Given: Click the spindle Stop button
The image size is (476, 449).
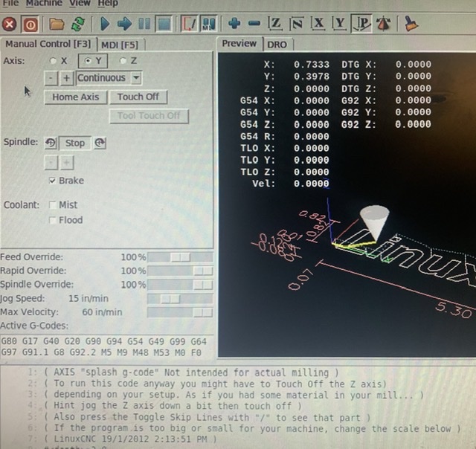Looking at the screenshot, I should coord(74,143).
